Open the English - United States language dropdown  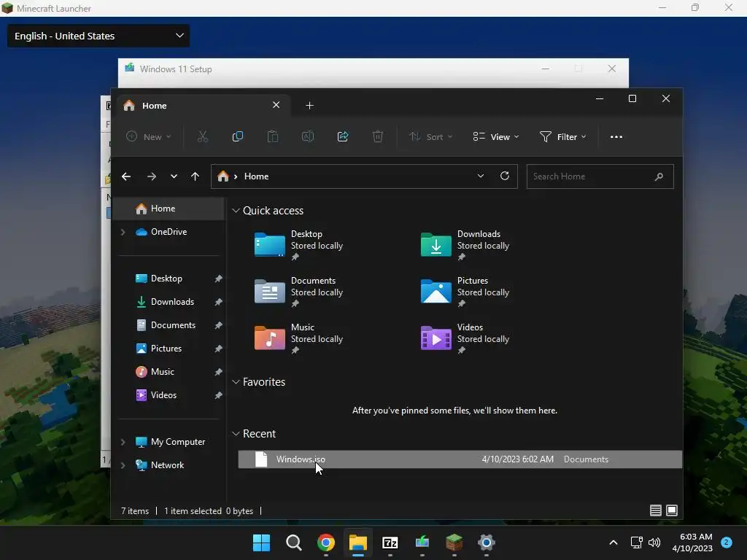(98, 36)
